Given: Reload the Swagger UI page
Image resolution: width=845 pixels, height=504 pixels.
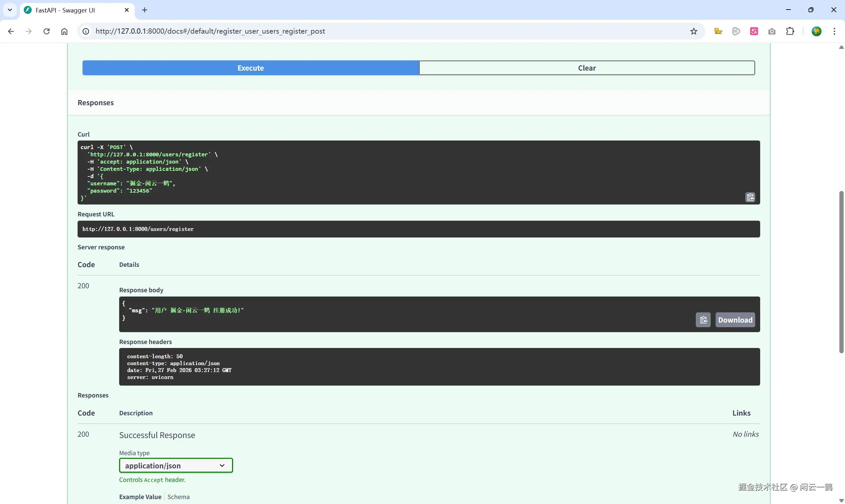Looking at the screenshot, I should pos(47,31).
